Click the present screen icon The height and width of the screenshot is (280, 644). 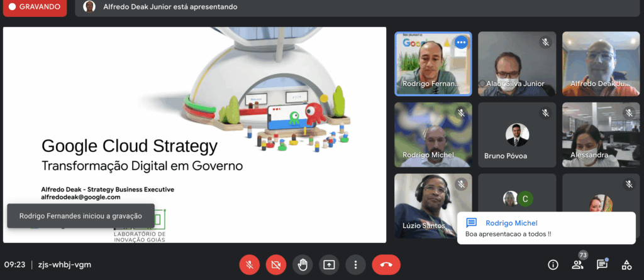coord(329,265)
